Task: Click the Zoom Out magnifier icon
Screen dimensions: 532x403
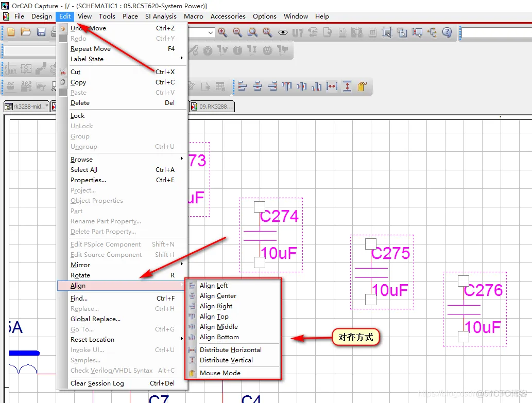Action: [237, 32]
